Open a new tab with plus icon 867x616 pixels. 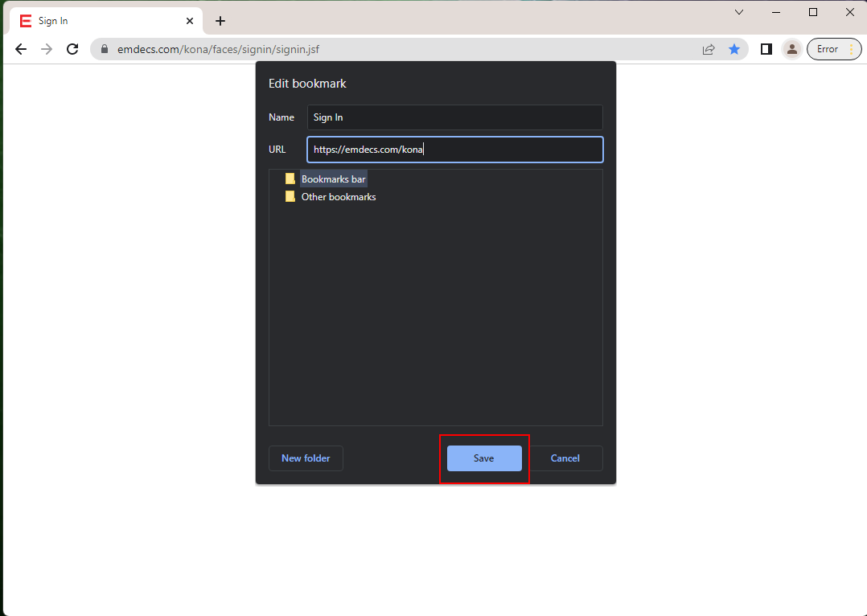coord(220,21)
